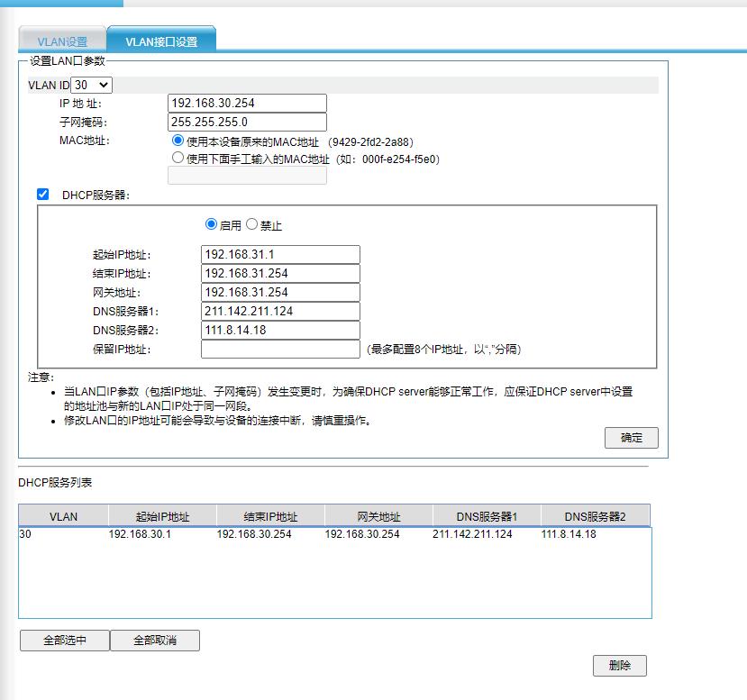
Task: Click the 保留IP地址 input field
Action: (x=280, y=349)
